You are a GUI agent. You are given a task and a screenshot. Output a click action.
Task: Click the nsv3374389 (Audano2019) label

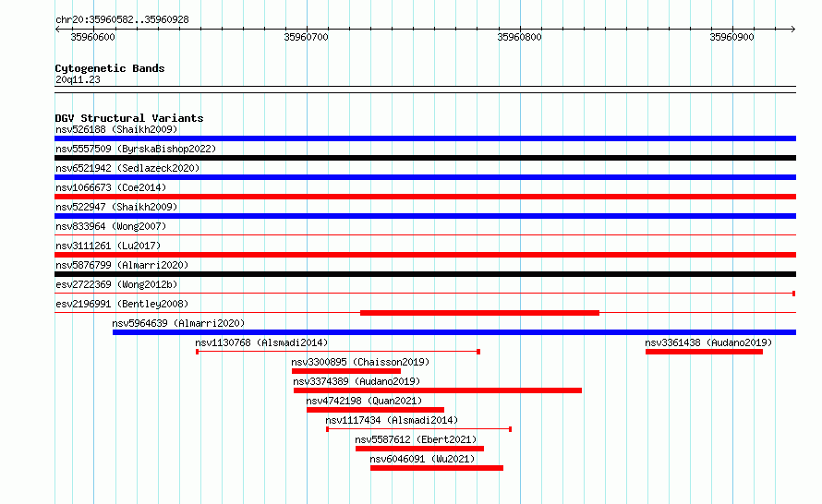pyautogui.click(x=357, y=381)
